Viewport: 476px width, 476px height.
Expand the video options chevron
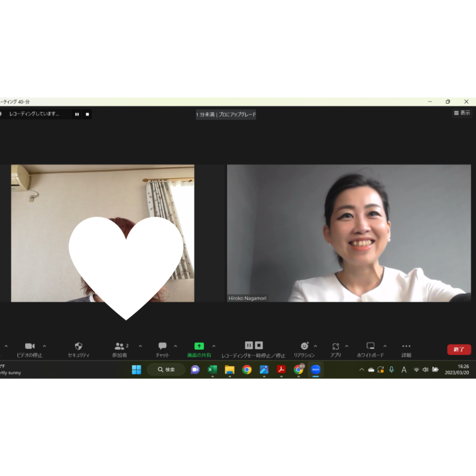pos(45,346)
